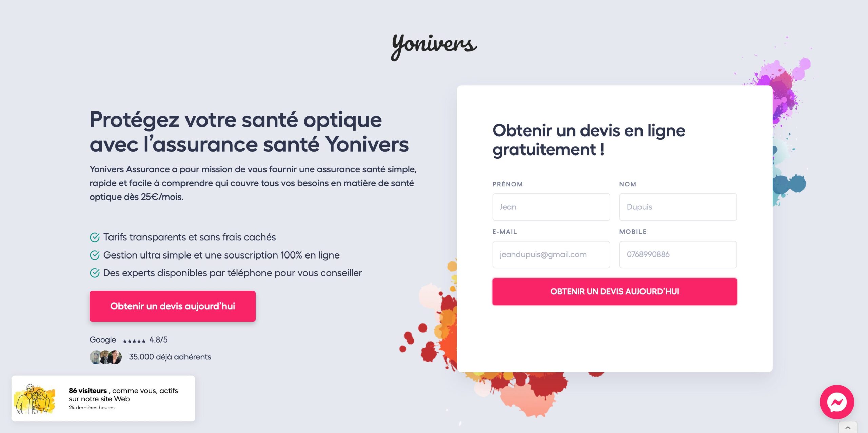Click the NOM input field
868x433 pixels.
click(677, 206)
